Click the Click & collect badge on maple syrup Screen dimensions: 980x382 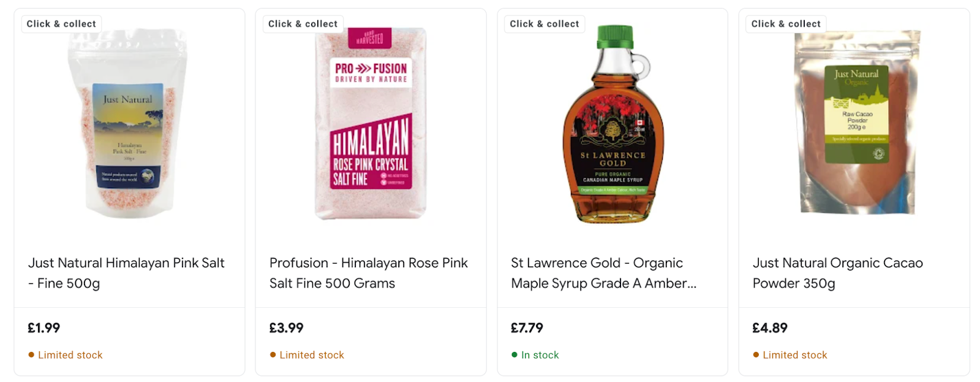pyautogui.click(x=544, y=24)
